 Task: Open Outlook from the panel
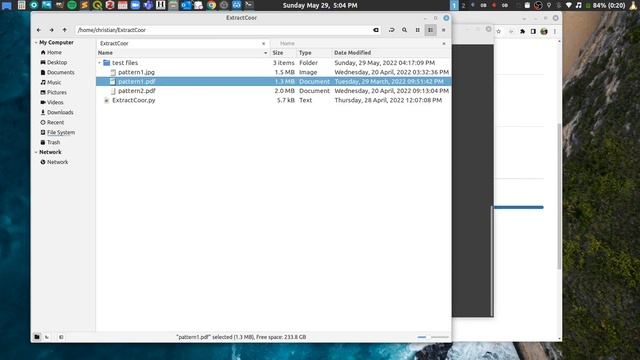click(x=186, y=5)
